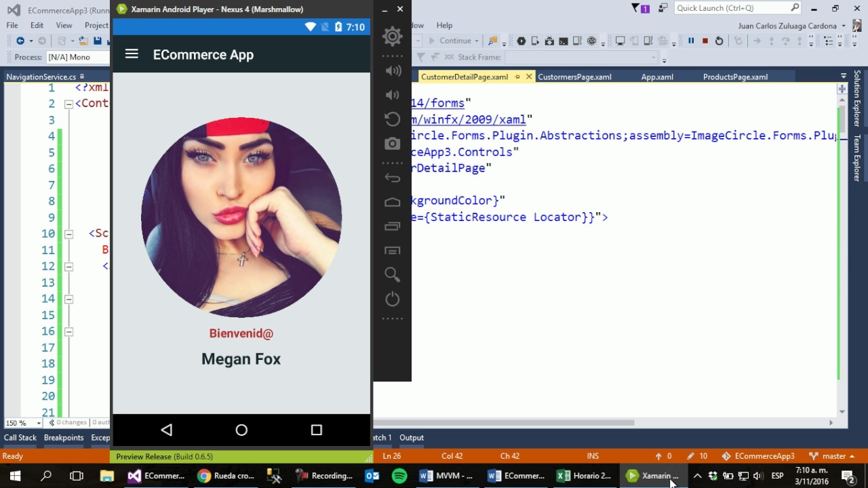Pin the CustomerDetailPage.xaml tab
The height and width of the screenshot is (488, 868).
[517, 77]
